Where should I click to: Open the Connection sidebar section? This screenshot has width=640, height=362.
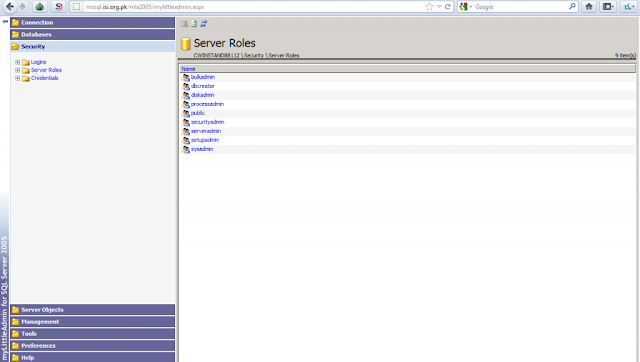[x=93, y=22]
